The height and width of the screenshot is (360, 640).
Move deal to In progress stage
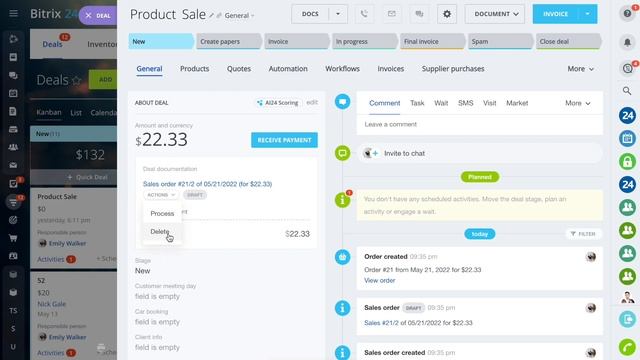pyautogui.click(x=364, y=42)
